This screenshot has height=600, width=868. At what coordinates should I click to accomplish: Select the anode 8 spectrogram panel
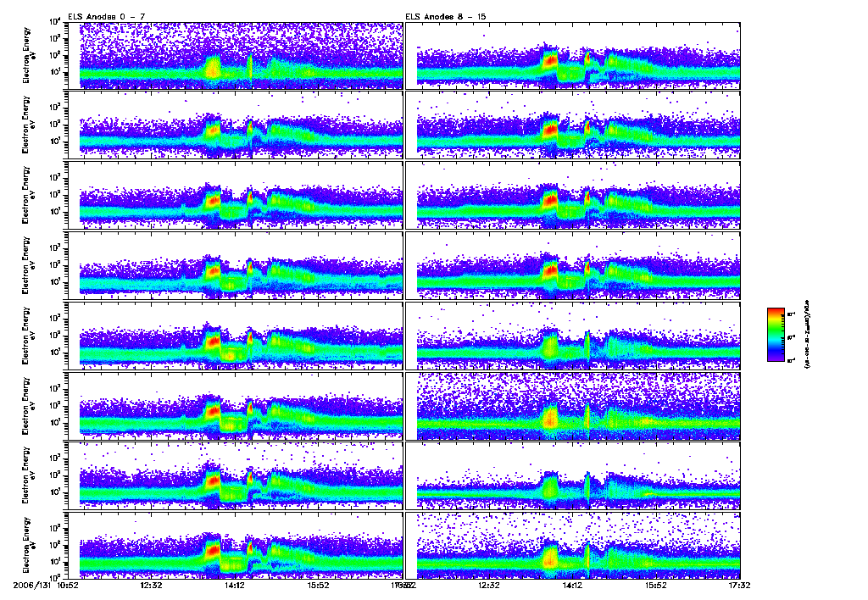(x=573, y=55)
